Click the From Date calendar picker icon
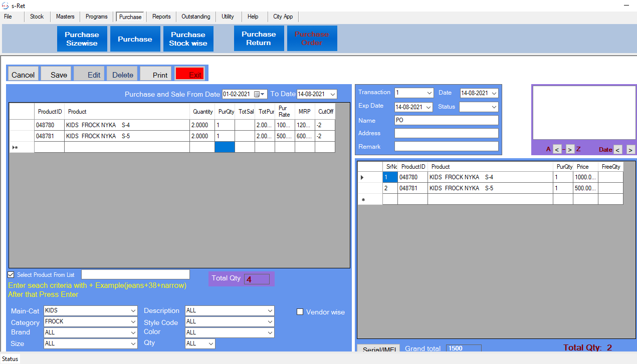637x364 pixels. (x=257, y=94)
